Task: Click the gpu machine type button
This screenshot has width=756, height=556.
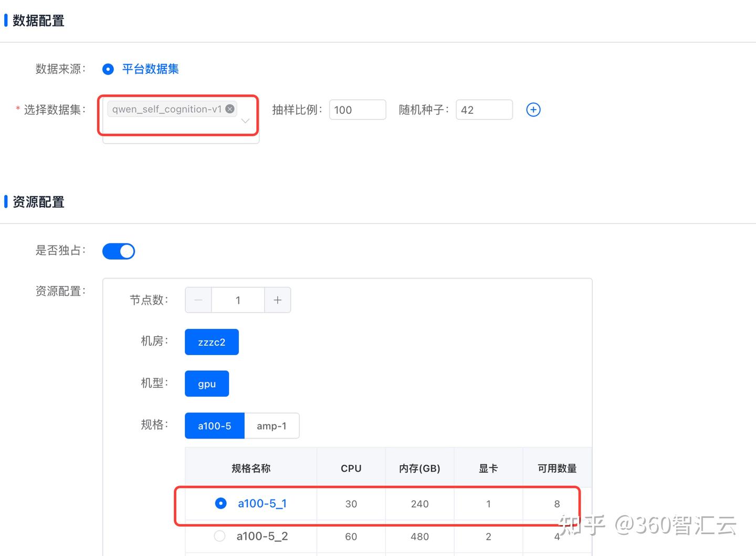Action: [x=206, y=383]
